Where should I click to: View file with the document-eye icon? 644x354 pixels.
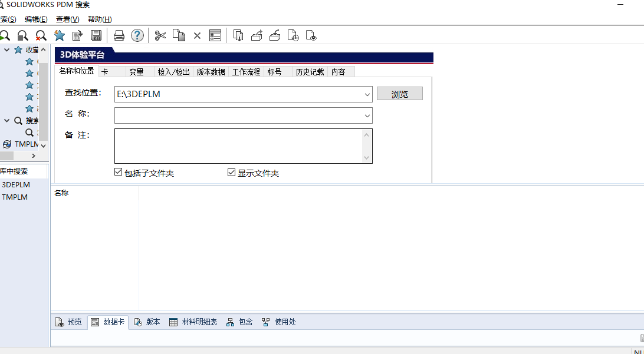coord(312,36)
